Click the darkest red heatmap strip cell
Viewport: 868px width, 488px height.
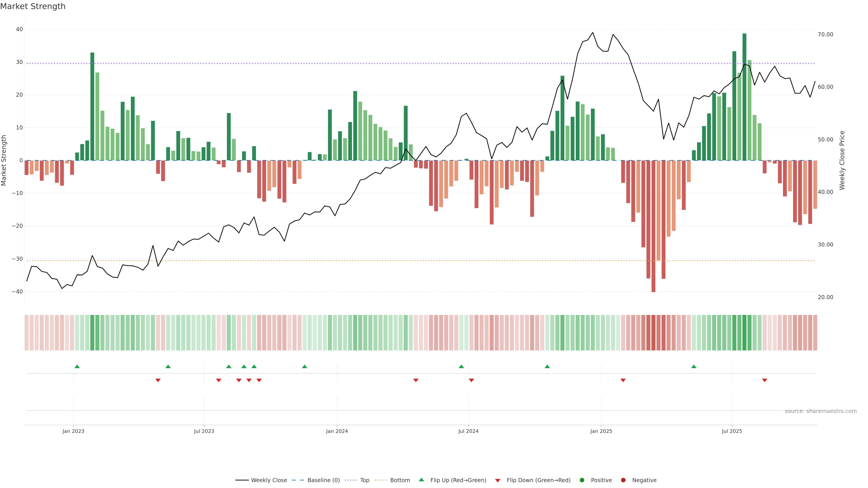click(653, 333)
